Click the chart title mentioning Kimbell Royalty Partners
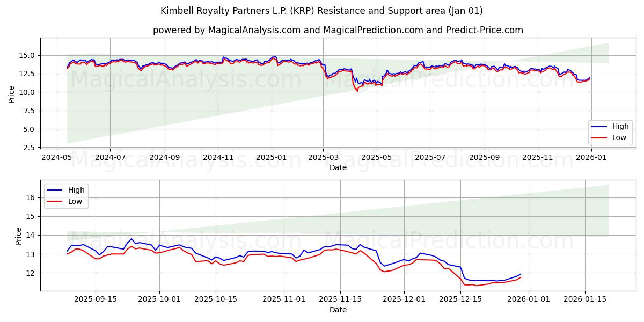 (321, 11)
